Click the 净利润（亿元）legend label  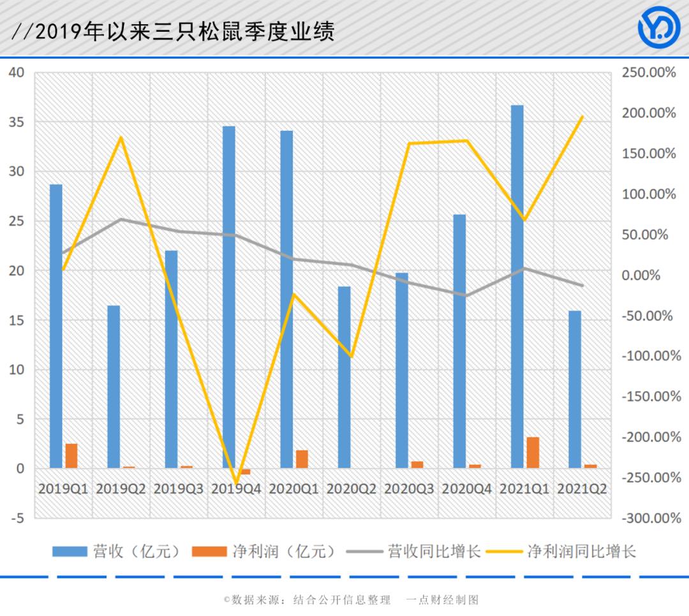(x=284, y=552)
